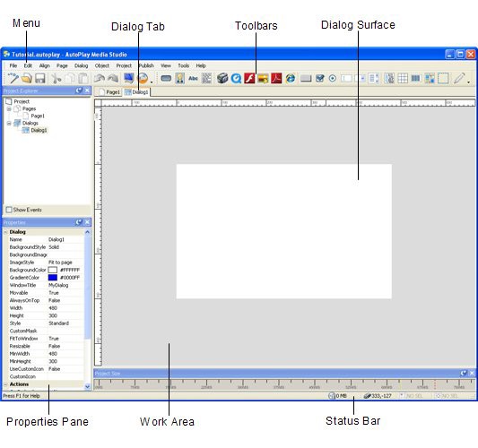Insert a Flash object from toolbar
This screenshot has height=448, width=478.
249,79
